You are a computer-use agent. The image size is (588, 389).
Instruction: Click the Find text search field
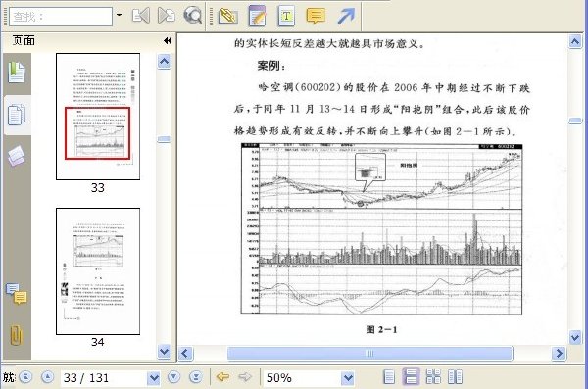[61, 17]
